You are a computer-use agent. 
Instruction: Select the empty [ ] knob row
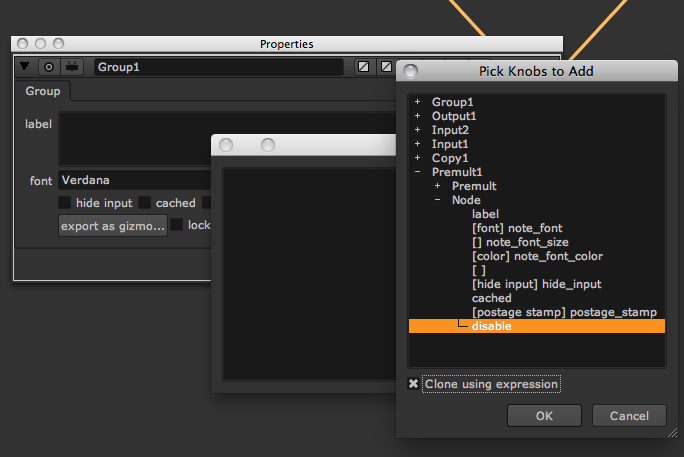pos(479,270)
